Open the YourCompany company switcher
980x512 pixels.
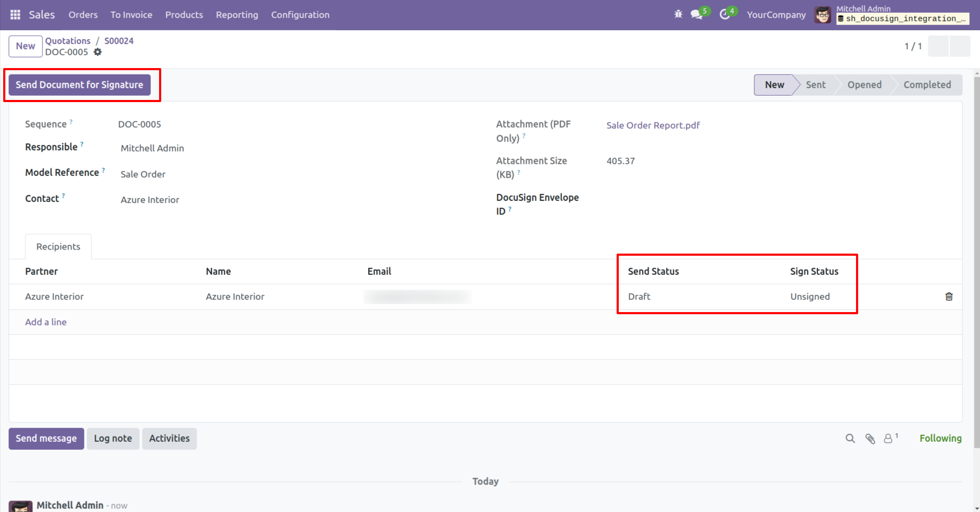(776, 15)
